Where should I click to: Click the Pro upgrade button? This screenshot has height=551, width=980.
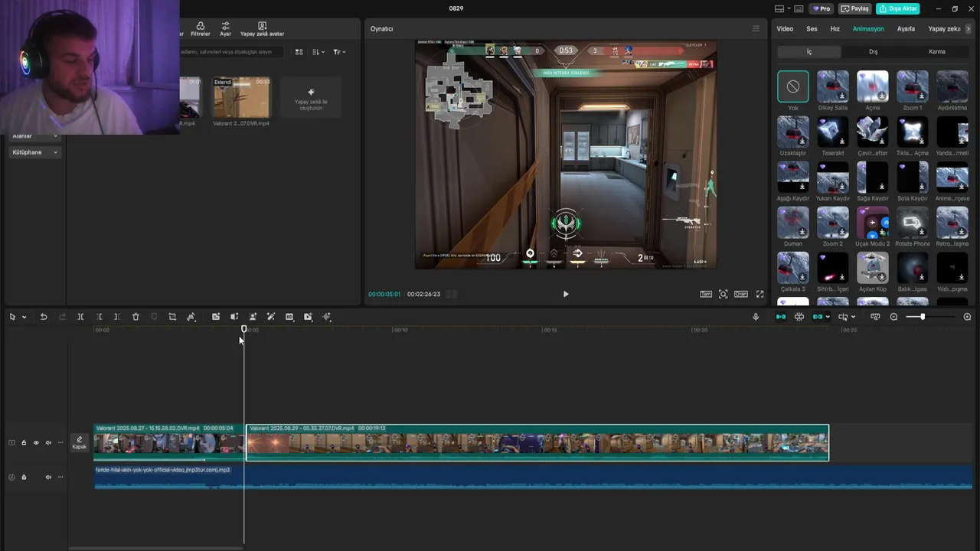(822, 8)
